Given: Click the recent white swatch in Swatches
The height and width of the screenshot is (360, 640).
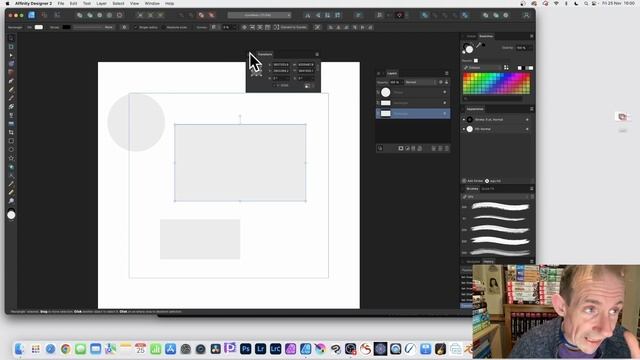Looking at the screenshot, I should tap(476, 60).
